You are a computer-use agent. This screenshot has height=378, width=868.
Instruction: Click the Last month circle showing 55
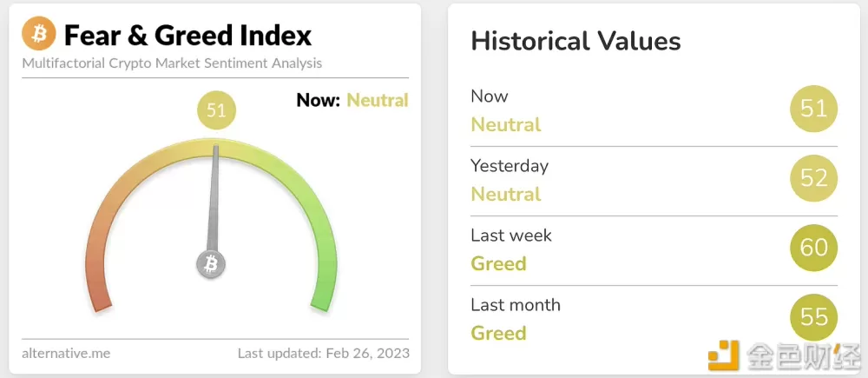(813, 316)
